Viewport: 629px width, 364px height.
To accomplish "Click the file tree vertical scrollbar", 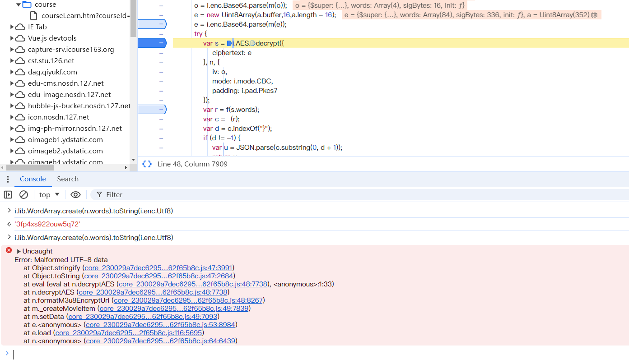I will pos(133,19).
